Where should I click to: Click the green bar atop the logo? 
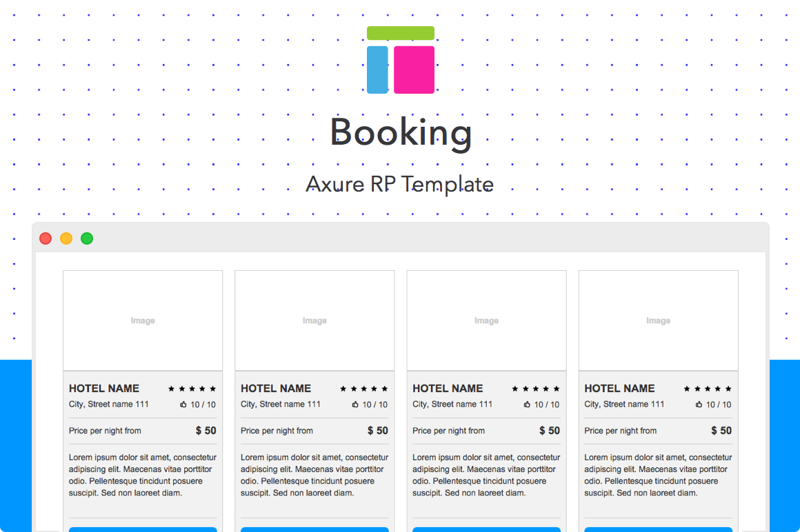(x=401, y=33)
